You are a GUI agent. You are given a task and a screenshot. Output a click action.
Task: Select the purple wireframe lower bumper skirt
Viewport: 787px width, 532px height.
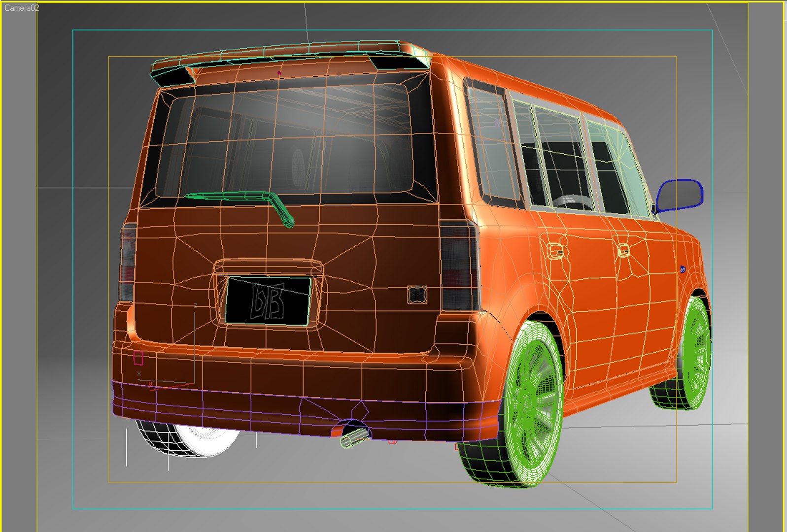tap(306, 411)
